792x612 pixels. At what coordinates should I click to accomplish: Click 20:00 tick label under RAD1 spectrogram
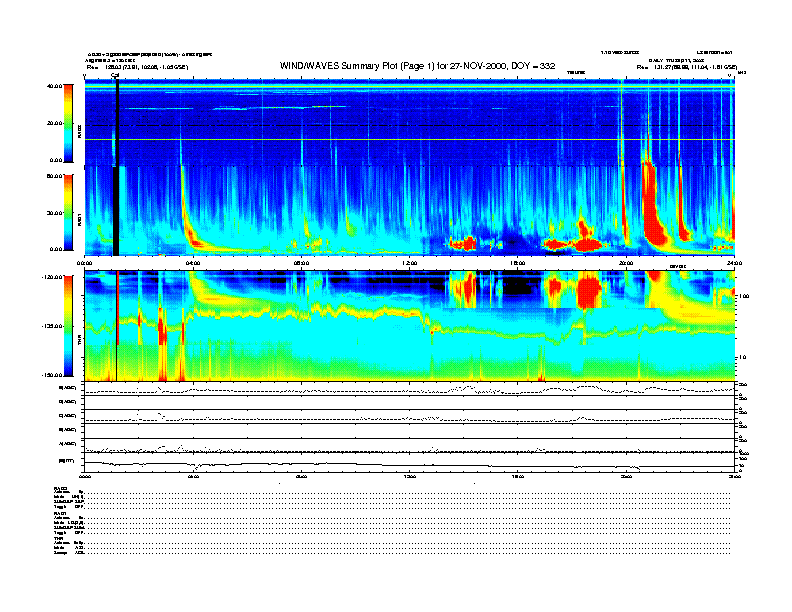point(626,263)
